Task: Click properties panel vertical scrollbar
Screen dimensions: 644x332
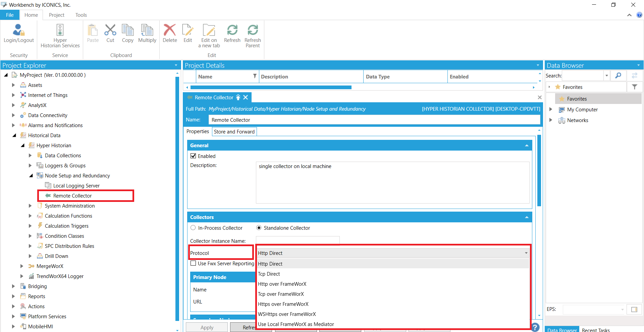Action: (x=539, y=170)
